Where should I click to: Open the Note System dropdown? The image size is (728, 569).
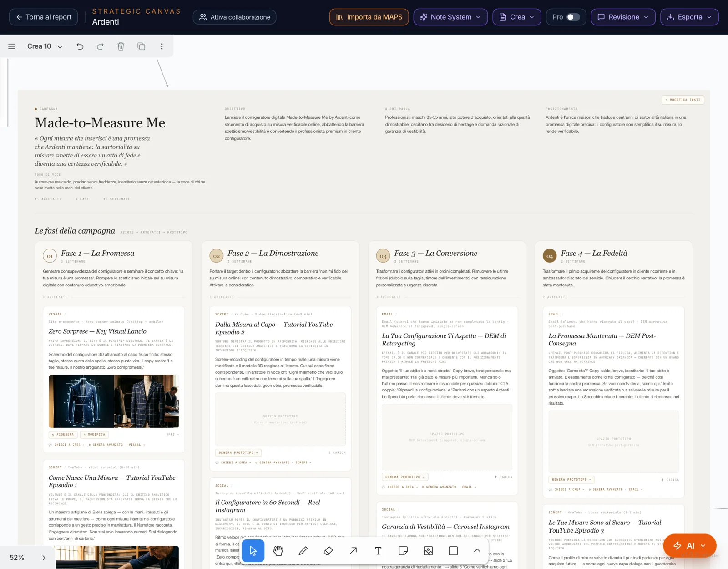click(450, 17)
